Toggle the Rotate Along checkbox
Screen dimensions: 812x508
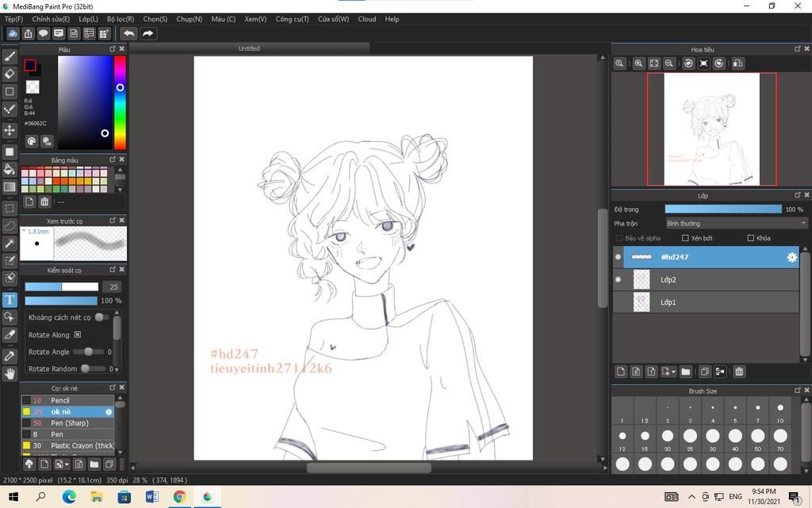pyautogui.click(x=77, y=335)
